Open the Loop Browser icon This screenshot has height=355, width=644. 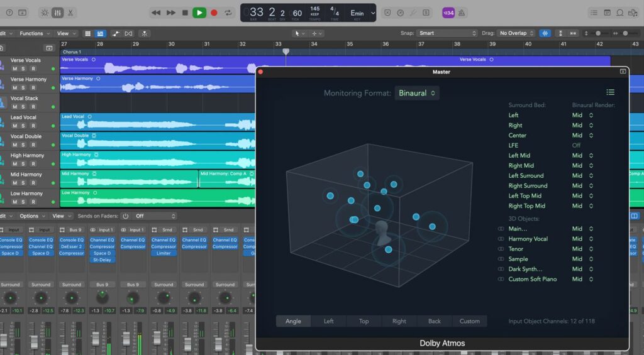(x=619, y=13)
